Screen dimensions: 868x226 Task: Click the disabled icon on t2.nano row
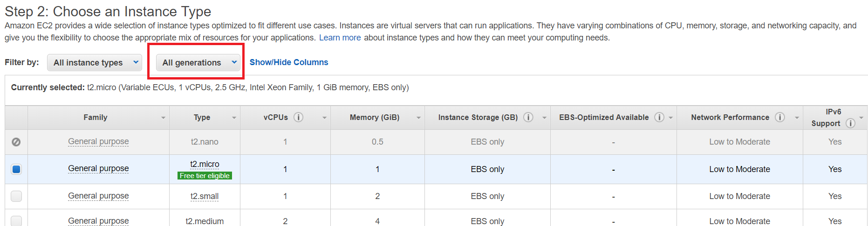[x=16, y=142]
